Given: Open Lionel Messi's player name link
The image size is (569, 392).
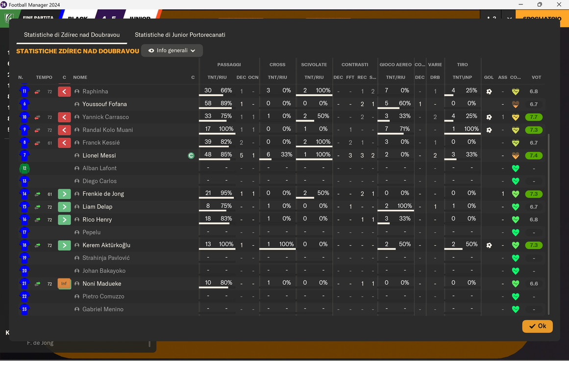Looking at the screenshot, I should tap(99, 155).
